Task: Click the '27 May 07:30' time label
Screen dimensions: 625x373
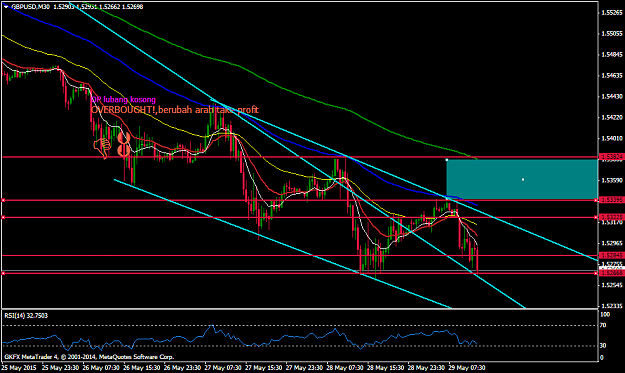Action: coord(223,367)
